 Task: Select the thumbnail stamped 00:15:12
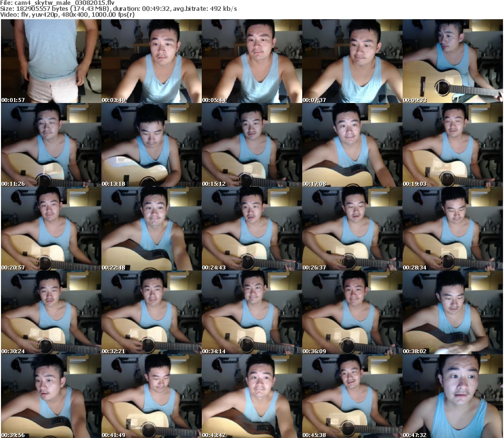pyautogui.click(x=252, y=145)
